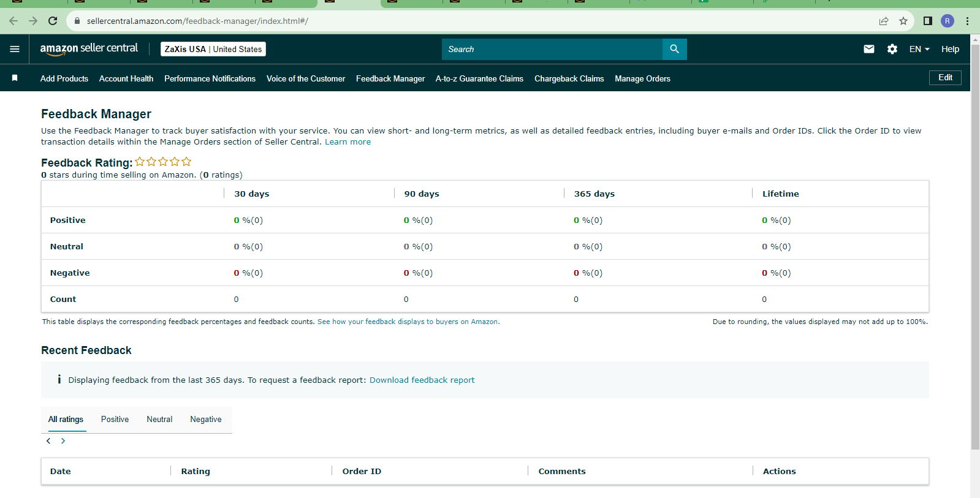
Task: Open 'See how your feedback displays' link
Action: pos(408,322)
